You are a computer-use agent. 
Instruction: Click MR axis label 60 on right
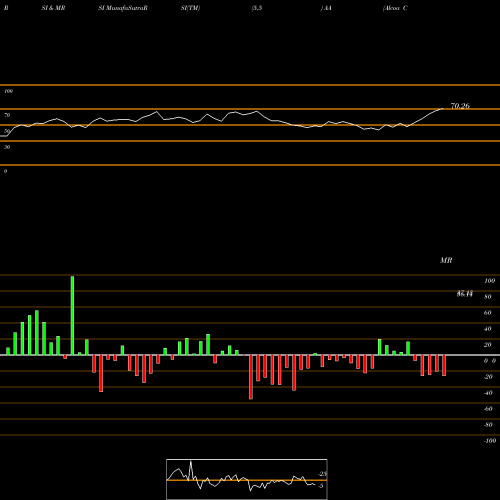[x=488, y=313]
